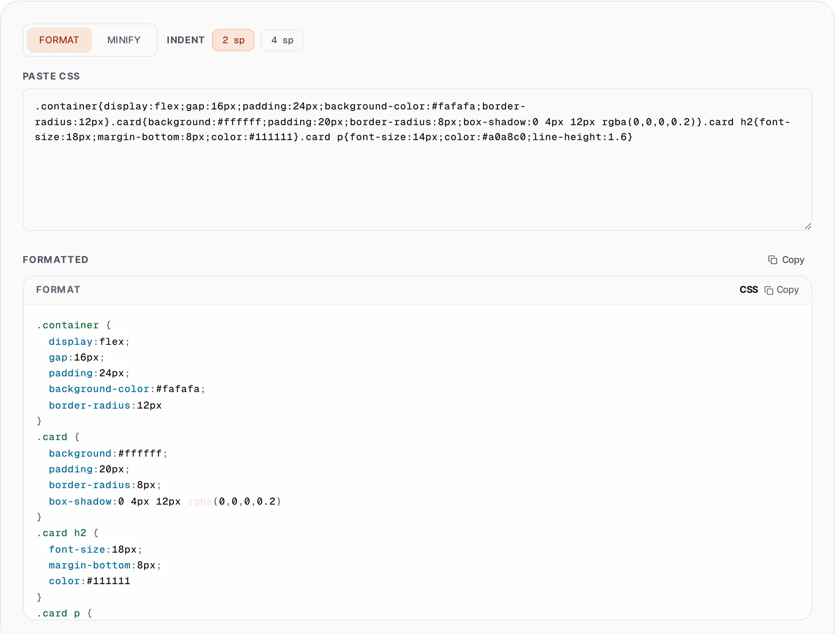Click the PASTE CSS heading
Viewport: 835px width, 644px height.
coord(51,76)
